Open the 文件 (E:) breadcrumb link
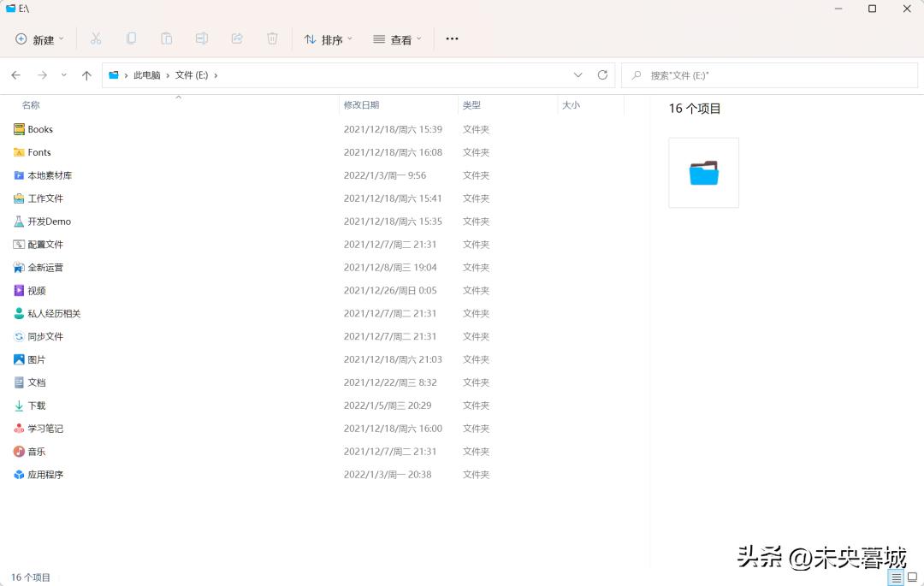This screenshot has width=924, height=586. [192, 75]
